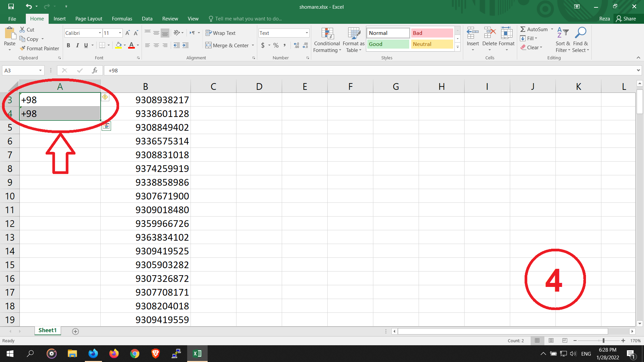Open the Formulas ribbon tab
644x362 pixels.
tap(122, 19)
